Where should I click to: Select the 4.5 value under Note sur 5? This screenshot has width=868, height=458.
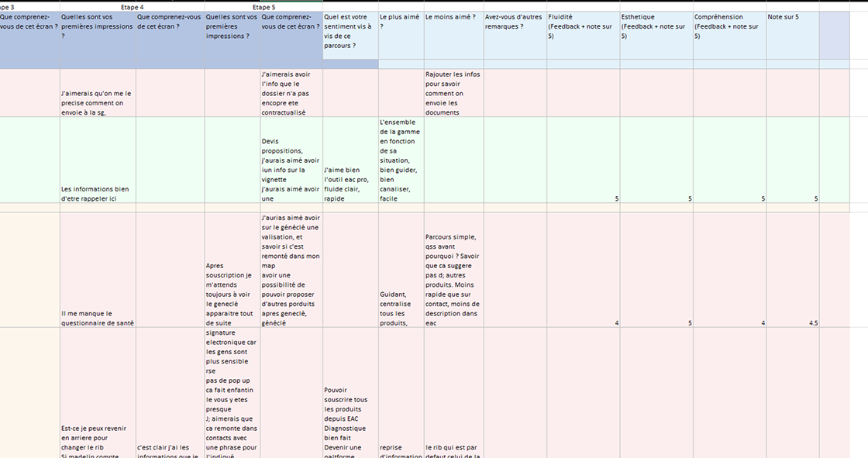[x=793, y=270]
